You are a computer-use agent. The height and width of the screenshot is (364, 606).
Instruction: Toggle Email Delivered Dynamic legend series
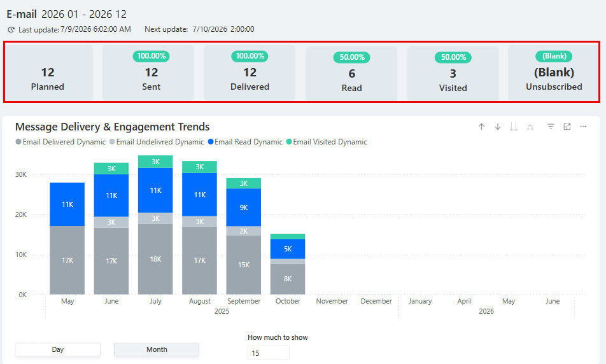[60, 142]
